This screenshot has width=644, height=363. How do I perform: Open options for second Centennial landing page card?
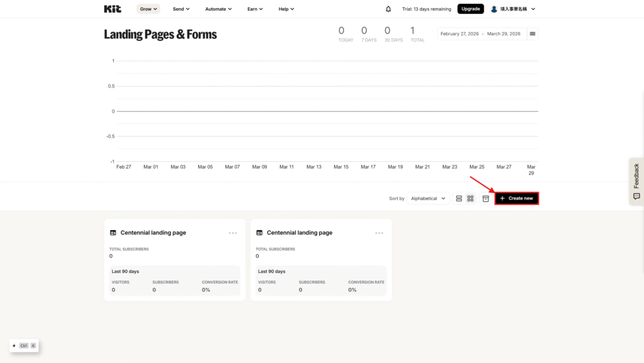[379, 233]
